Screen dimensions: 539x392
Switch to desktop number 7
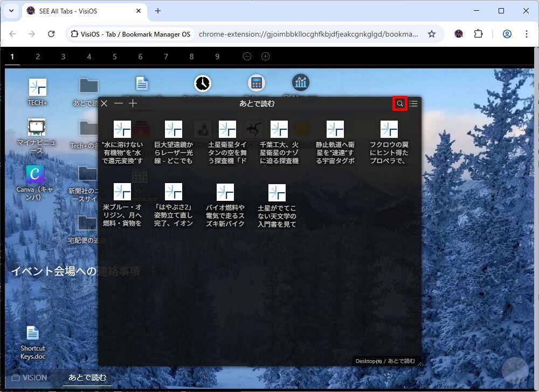166,57
